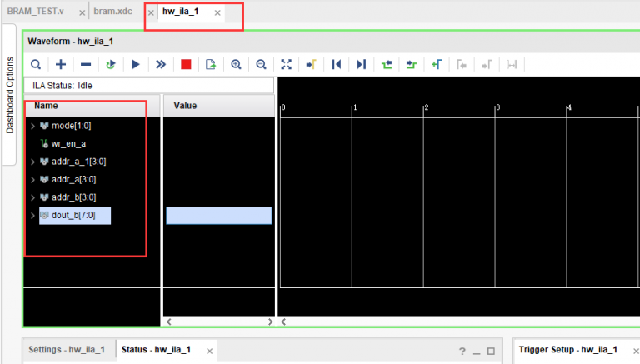Image resolution: width=640 pixels, height=364 pixels.
Task: Open the Settings - hw_ila_1 tab
Action: pyautogui.click(x=67, y=350)
